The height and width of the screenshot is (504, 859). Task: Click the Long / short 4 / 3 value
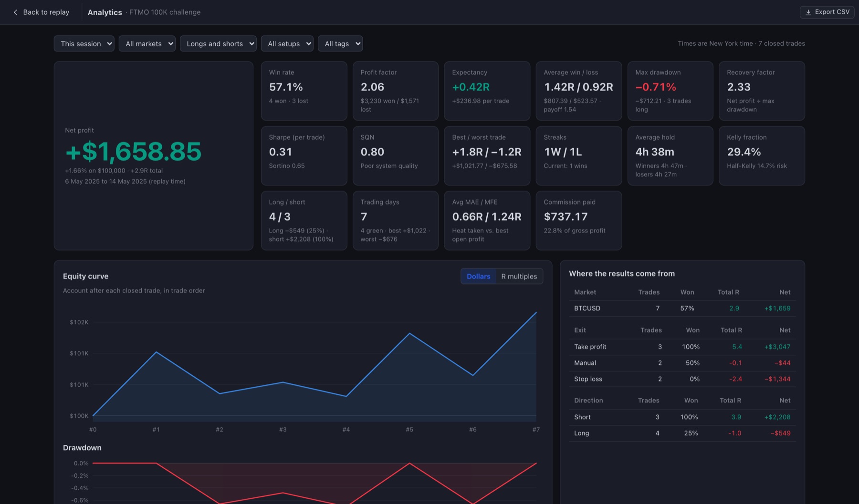[x=280, y=217]
